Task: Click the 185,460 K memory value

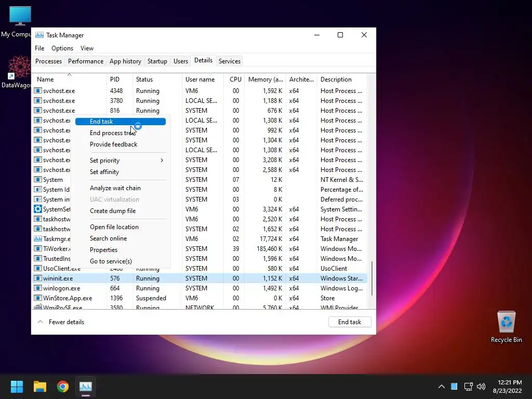Action: click(x=270, y=249)
